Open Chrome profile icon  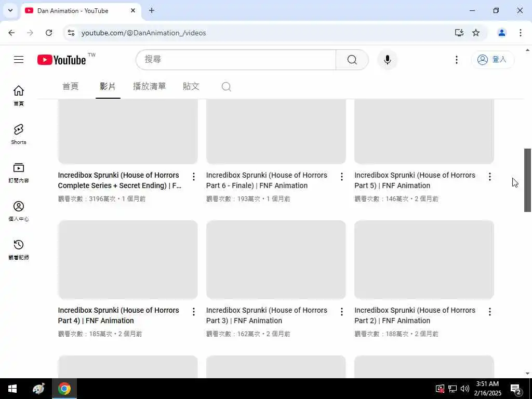point(501,33)
